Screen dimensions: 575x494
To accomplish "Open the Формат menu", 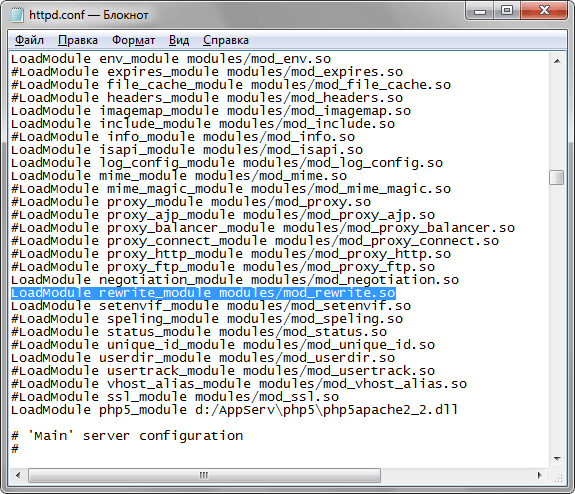I will (133, 40).
